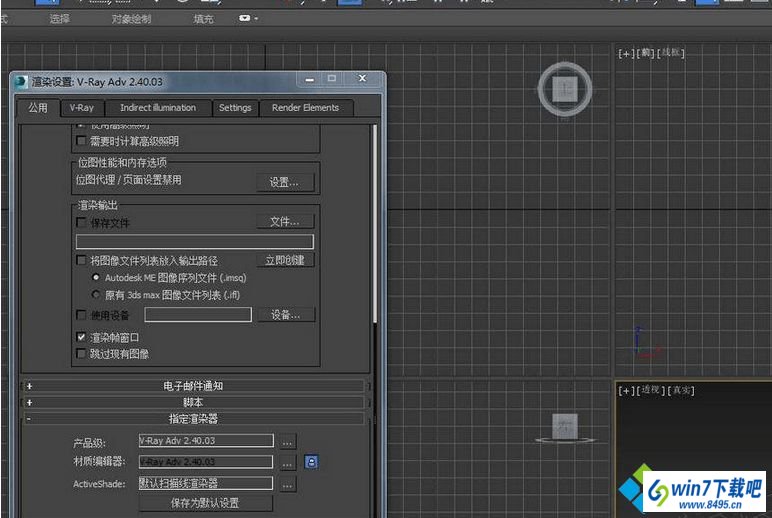This screenshot has width=772, height=518.
Task: Choose renderer for 材质编辑器 via ... button
Action: (x=288, y=463)
